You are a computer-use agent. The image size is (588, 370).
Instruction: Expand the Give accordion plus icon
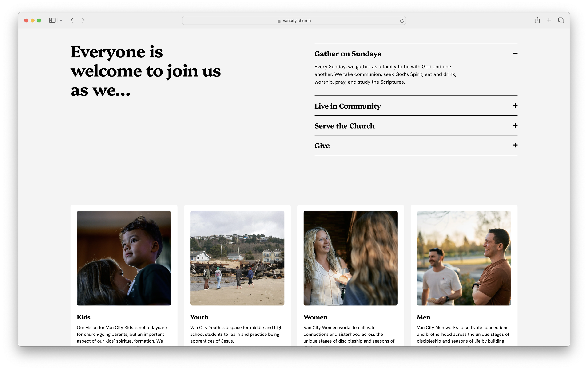[515, 145]
